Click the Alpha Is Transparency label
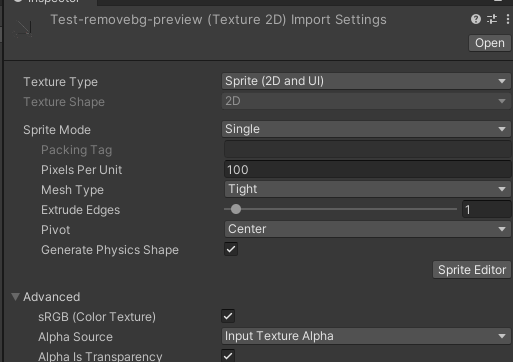This screenshot has width=513, height=362. point(100,356)
